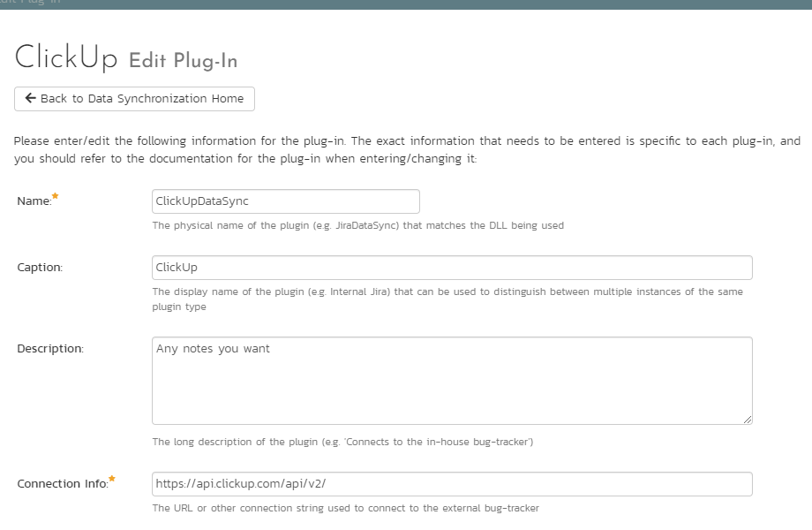Click the Caption field label
This screenshot has width=812, height=530.
pyautogui.click(x=40, y=268)
